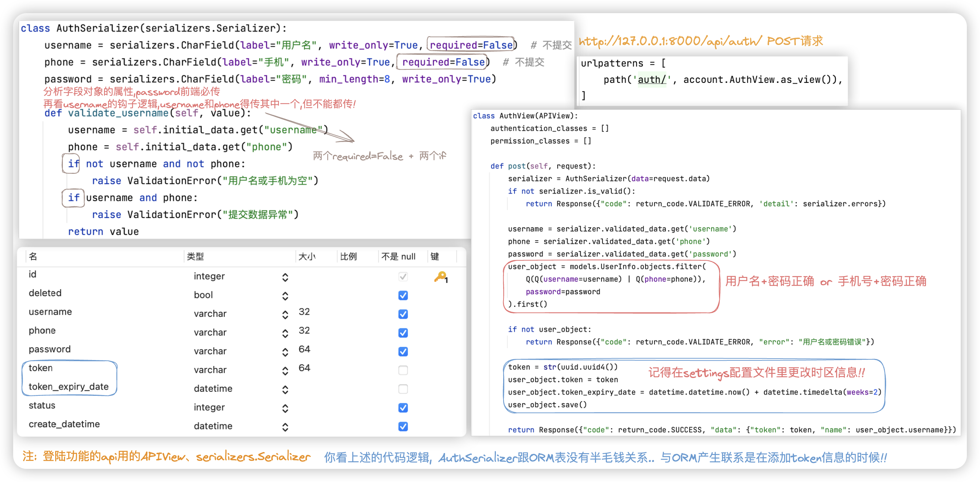
Task: Toggle the not-null checkbox for username
Action: click(403, 314)
